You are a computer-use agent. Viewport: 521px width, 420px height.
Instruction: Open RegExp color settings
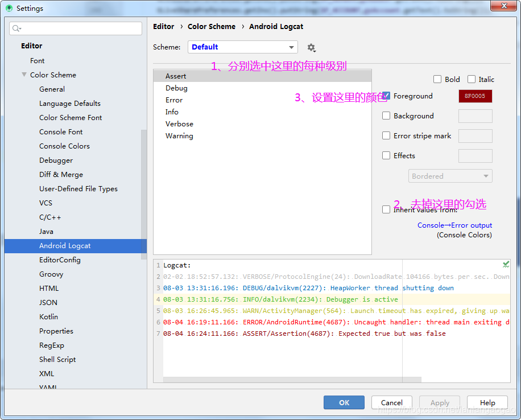pos(52,345)
